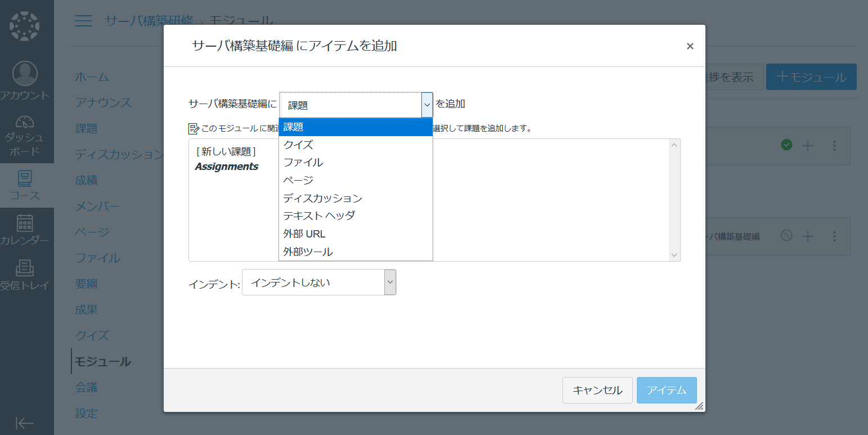Open 受信トレイ inbox
The image size is (868, 435).
tap(25, 275)
